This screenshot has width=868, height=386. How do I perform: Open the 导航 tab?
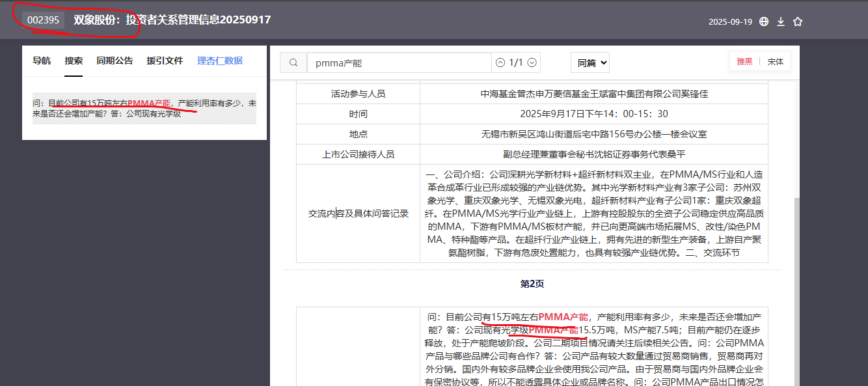(42, 61)
